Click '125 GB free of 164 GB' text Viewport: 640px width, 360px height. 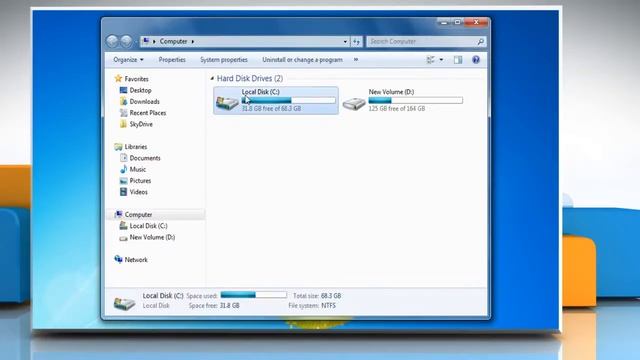397,109
